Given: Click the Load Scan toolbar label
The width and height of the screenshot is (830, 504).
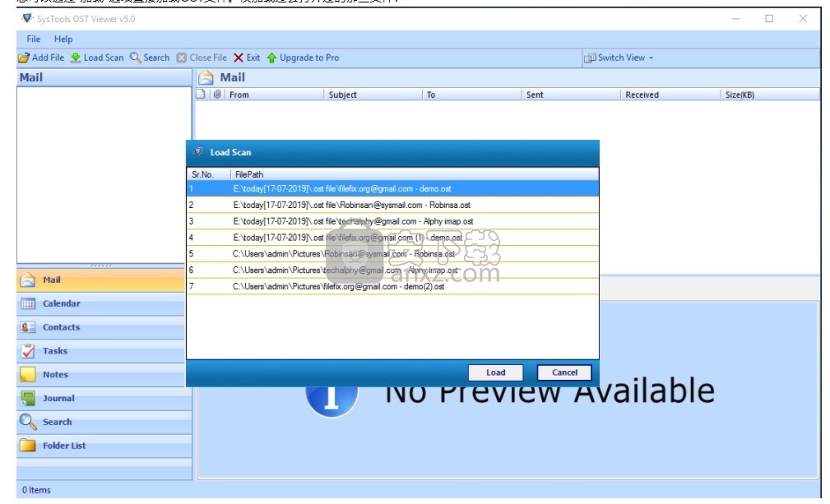Looking at the screenshot, I should coord(104,58).
